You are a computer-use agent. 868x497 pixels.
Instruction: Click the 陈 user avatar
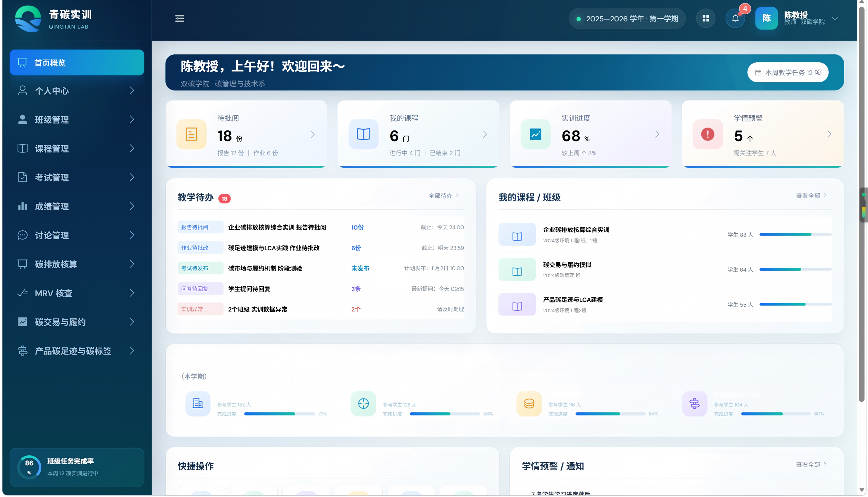tap(766, 18)
